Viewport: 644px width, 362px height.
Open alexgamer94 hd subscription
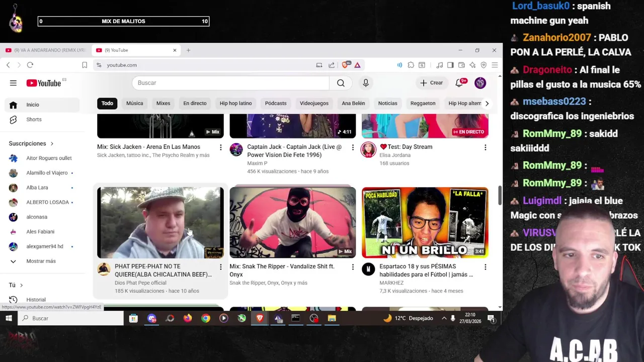click(43, 246)
